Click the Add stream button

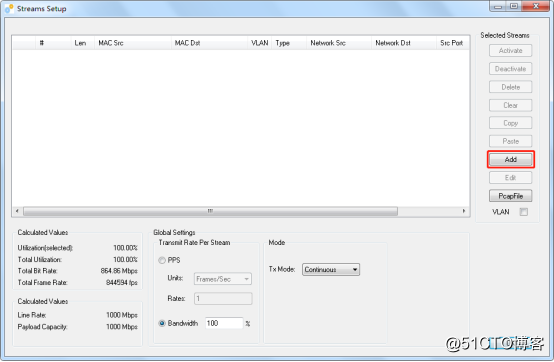pos(511,160)
